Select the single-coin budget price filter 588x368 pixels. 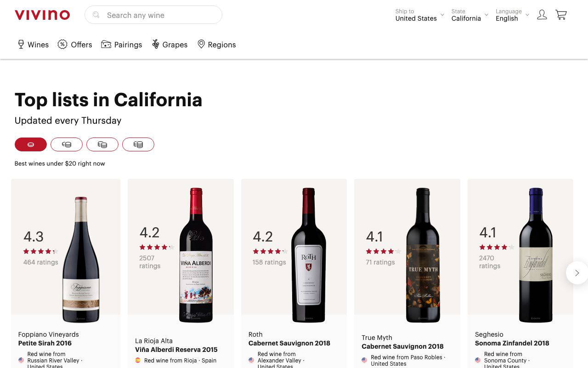click(x=31, y=144)
